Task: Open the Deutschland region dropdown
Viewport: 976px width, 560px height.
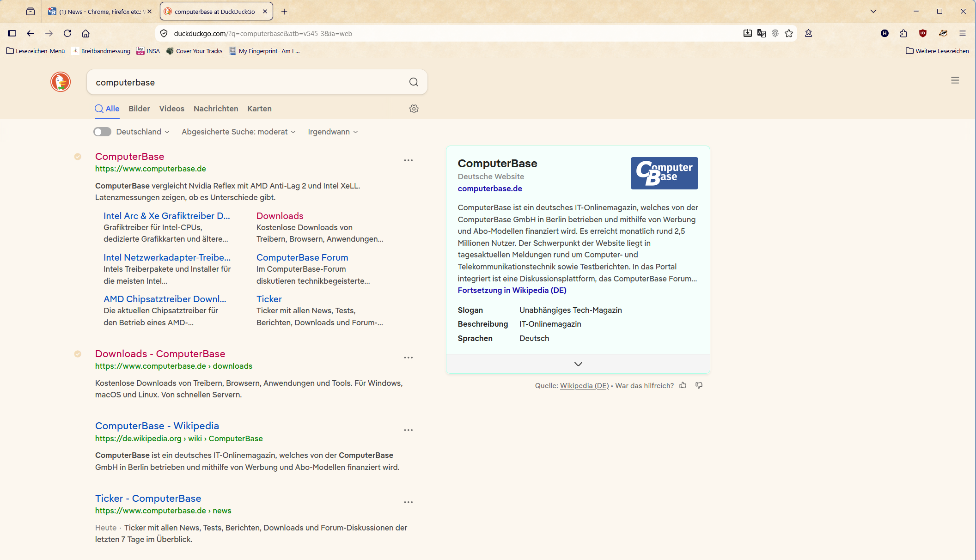Action: point(143,132)
